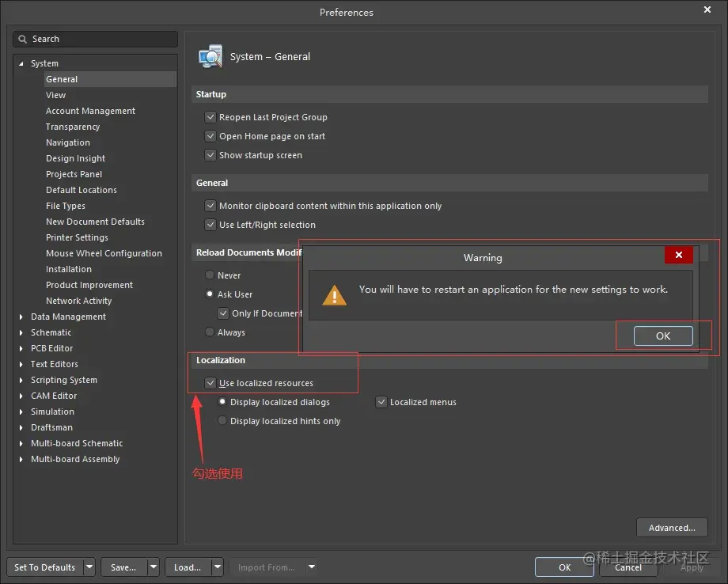
Task: Select Display localized dialogs radio
Action: click(x=222, y=401)
